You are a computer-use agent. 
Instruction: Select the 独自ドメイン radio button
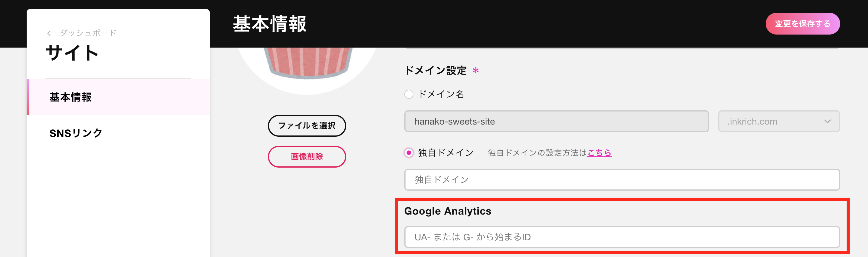click(x=409, y=153)
